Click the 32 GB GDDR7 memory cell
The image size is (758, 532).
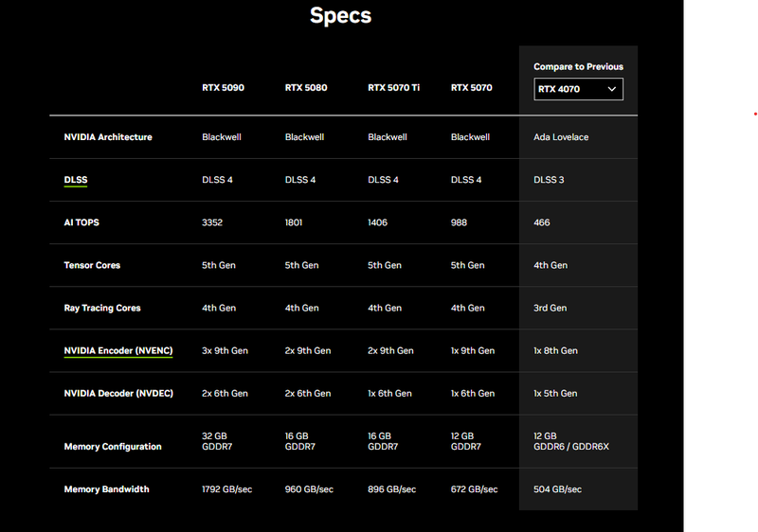(x=217, y=441)
